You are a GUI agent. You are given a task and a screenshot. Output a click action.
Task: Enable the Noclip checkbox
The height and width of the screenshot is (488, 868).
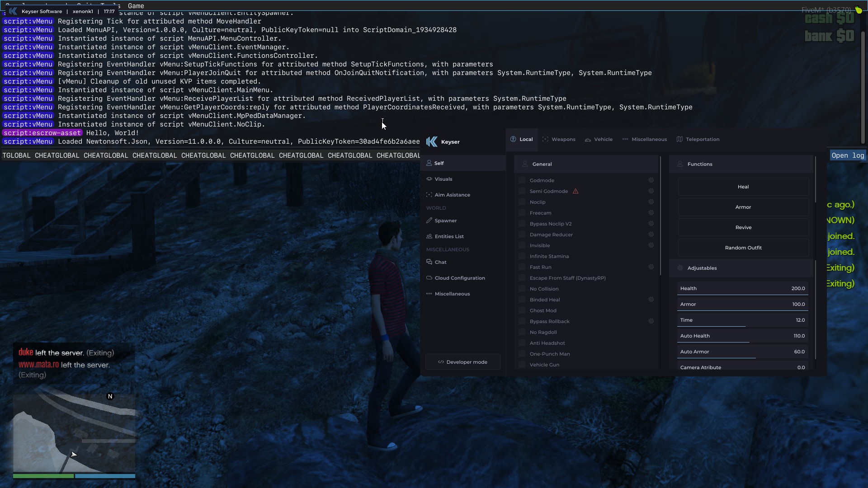[522, 202]
